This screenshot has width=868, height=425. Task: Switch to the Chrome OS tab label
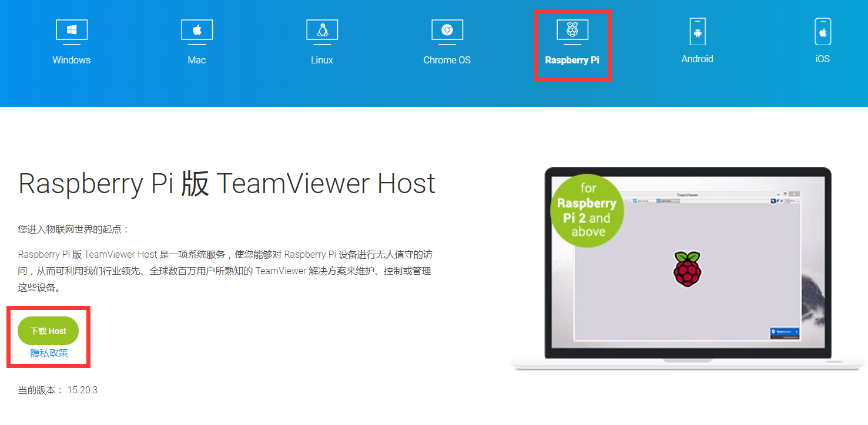[x=447, y=60]
